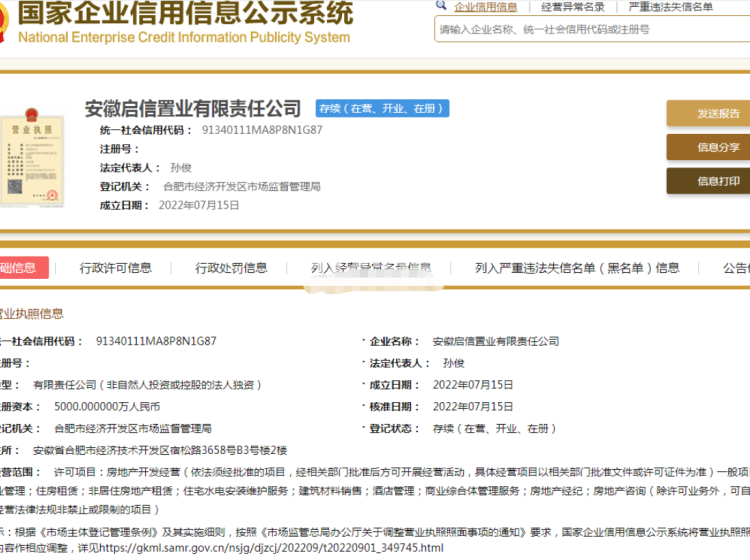Select the 企业信用信息 search category
750x560 pixels.
(x=486, y=7)
